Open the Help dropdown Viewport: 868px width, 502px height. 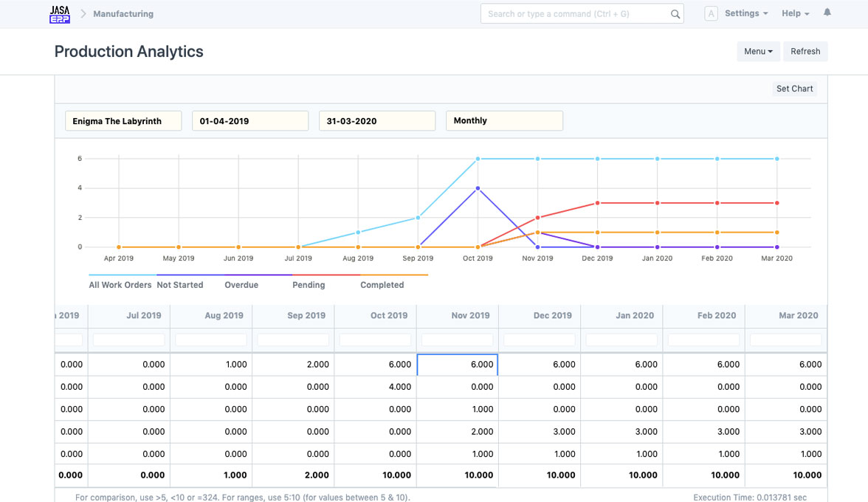tap(795, 13)
